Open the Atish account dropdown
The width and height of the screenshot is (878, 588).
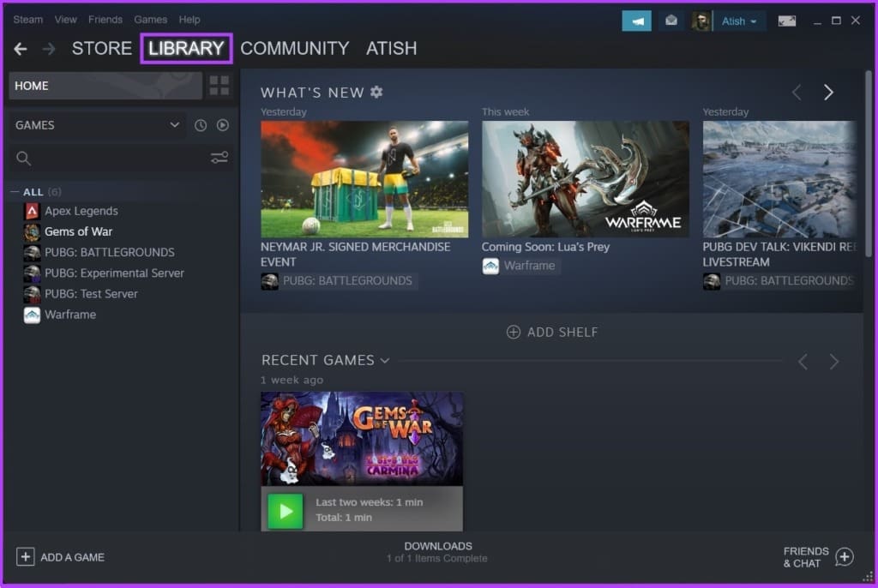(x=740, y=21)
